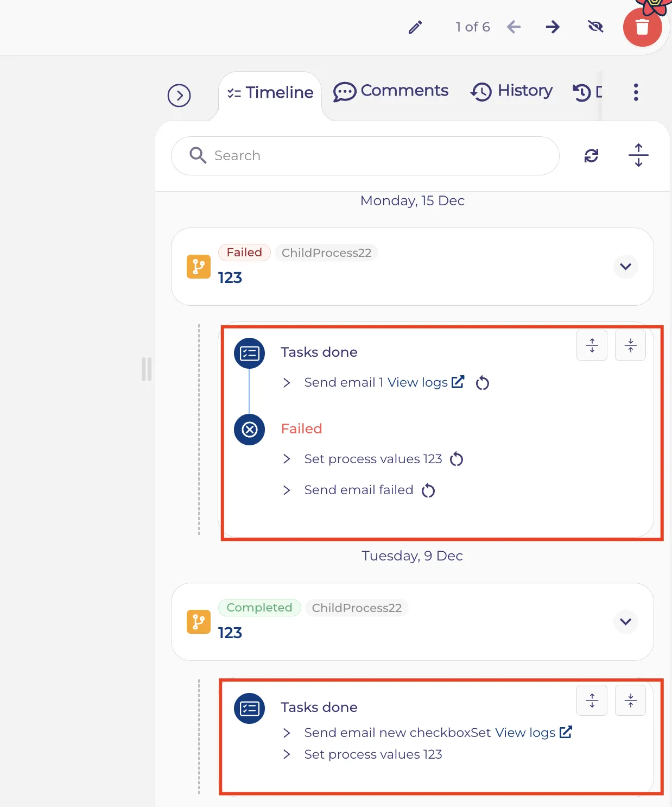Click the Tasks done icon under Tuesday, 9 Dec

coord(250,709)
